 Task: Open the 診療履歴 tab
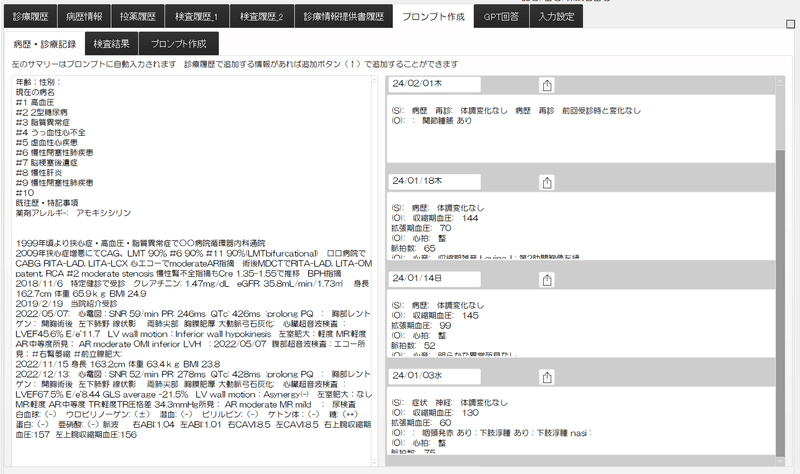coord(30,16)
